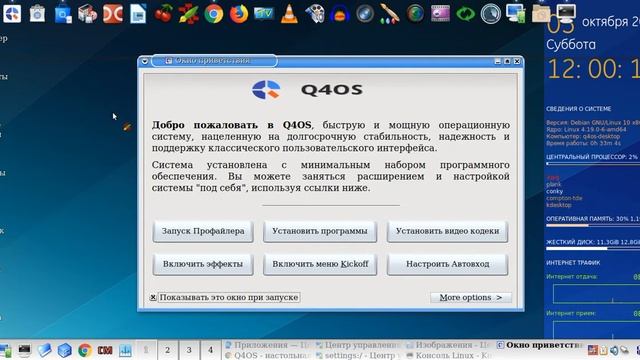Open the window menu arrow in title bar
Image resolution: width=640 pixels, height=360 pixels.
tap(144, 61)
